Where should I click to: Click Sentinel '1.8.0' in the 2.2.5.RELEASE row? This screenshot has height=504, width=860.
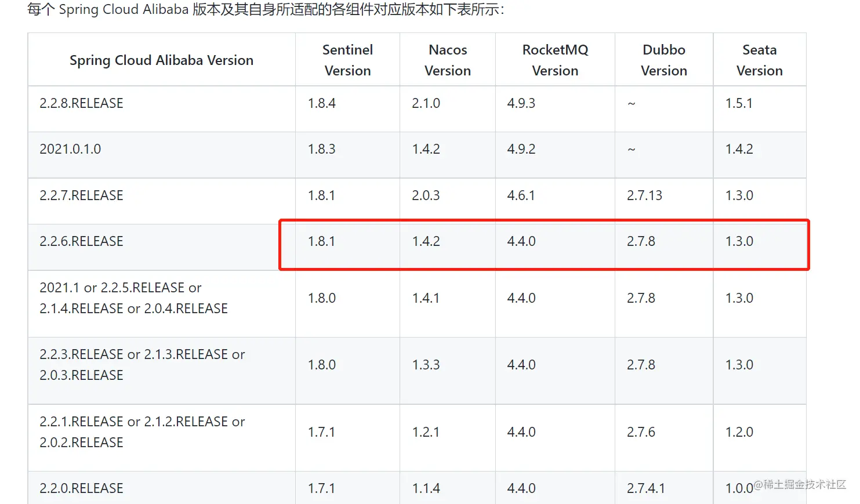coord(322,298)
